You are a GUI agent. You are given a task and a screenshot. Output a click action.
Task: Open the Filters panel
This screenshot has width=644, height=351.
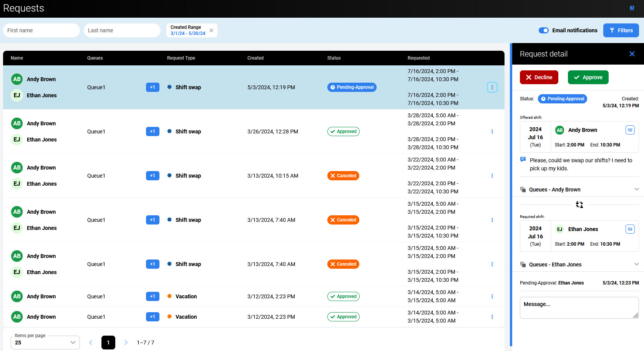[621, 30]
